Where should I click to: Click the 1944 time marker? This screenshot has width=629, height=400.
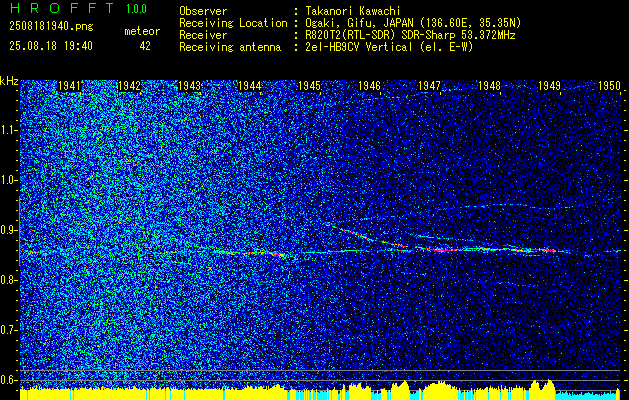[250, 85]
